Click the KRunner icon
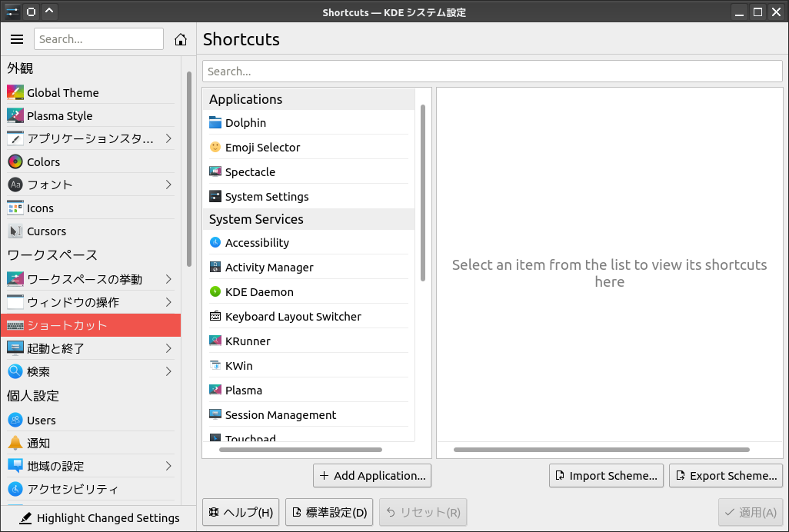The height and width of the screenshot is (532, 789). point(215,341)
